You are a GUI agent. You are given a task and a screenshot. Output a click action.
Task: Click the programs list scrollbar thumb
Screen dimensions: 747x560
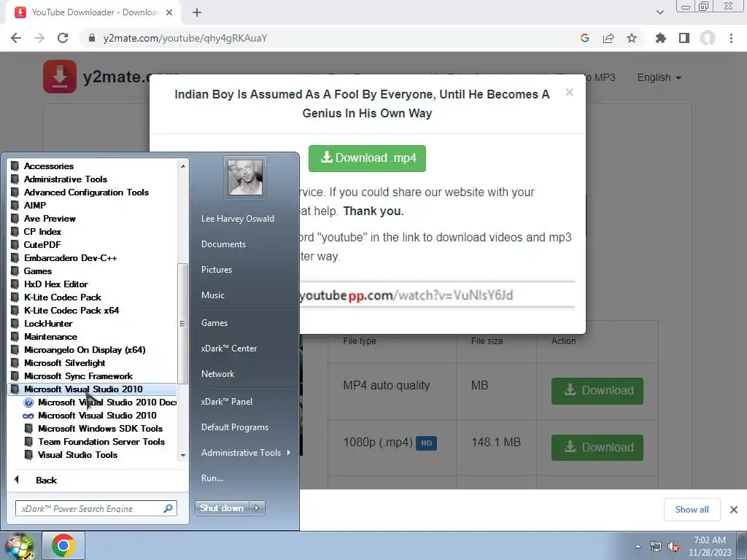(x=182, y=324)
